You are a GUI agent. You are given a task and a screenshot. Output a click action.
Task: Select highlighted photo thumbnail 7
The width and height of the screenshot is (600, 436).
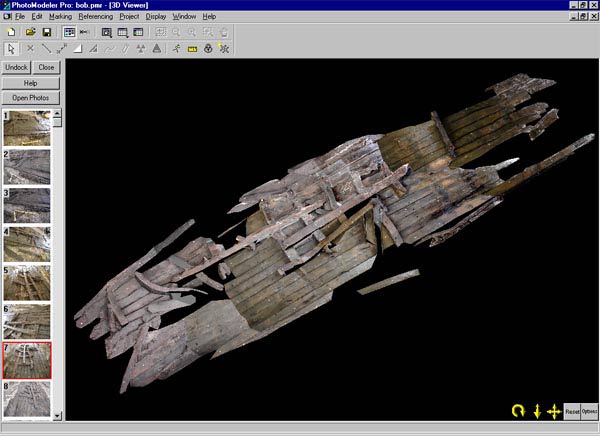coord(27,361)
